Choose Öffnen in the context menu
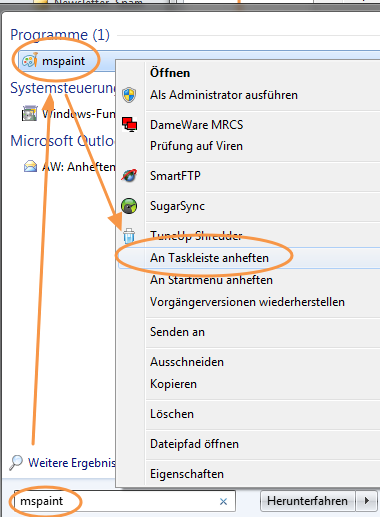Image resolution: width=380 pixels, height=517 pixels. [170, 73]
